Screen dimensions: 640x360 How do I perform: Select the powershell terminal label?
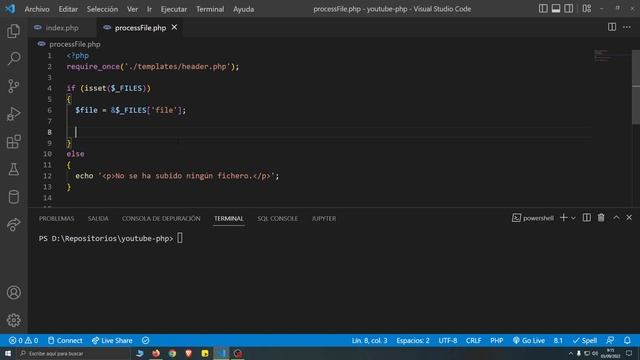(x=533, y=218)
